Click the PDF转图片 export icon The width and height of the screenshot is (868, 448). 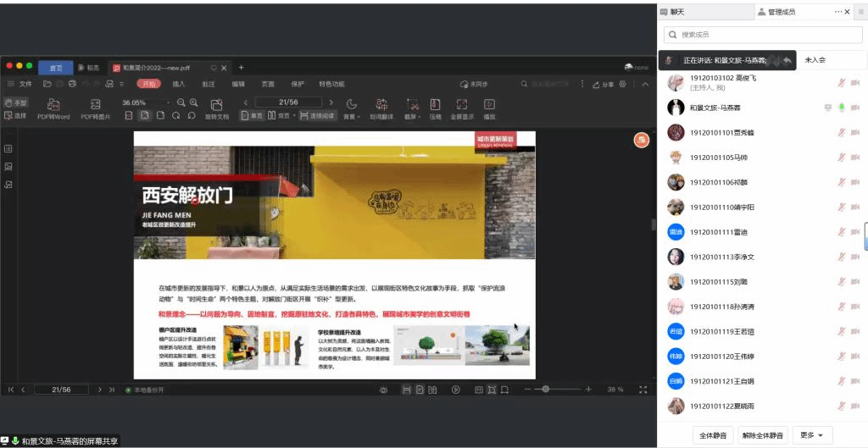tap(95, 105)
